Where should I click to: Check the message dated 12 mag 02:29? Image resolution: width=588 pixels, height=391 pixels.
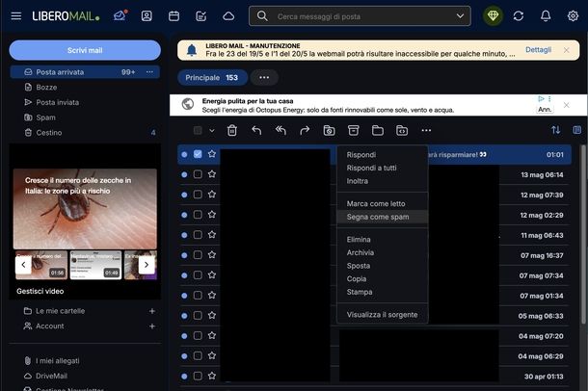pyautogui.click(x=198, y=215)
